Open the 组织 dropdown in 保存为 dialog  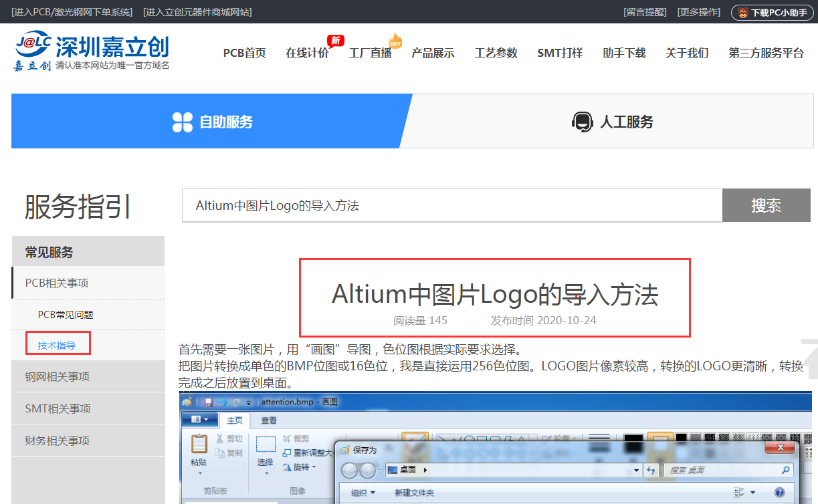click(x=363, y=493)
